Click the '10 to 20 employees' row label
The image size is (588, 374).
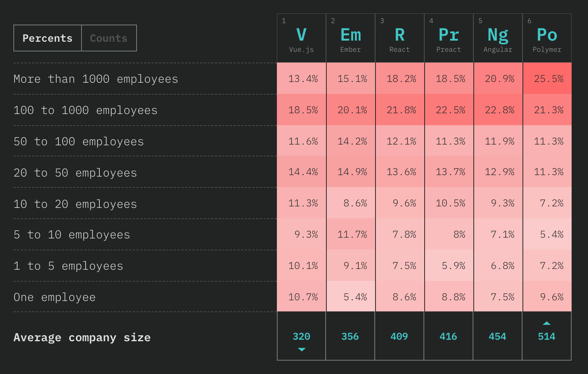click(x=76, y=204)
